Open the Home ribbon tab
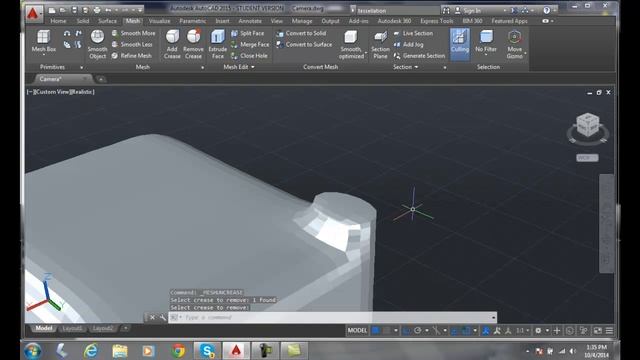The image size is (640, 360). coord(58,21)
